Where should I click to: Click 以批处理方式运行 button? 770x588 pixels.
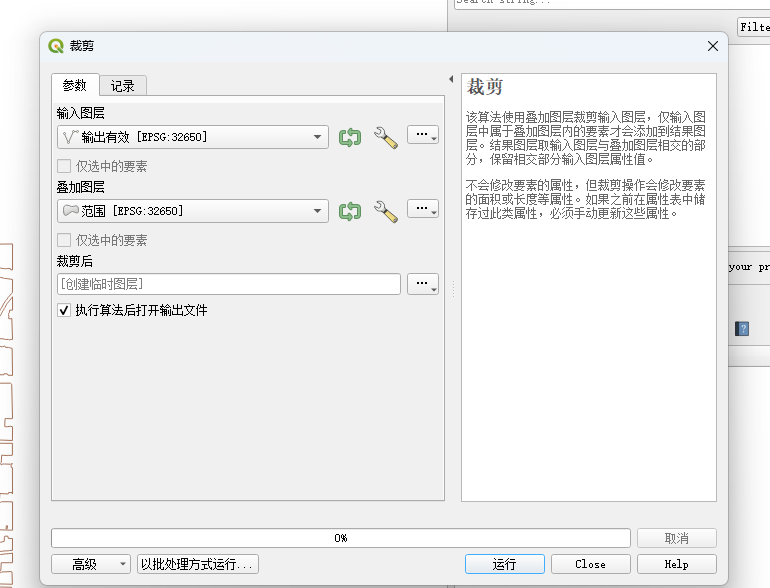pyautogui.click(x=198, y=564)
